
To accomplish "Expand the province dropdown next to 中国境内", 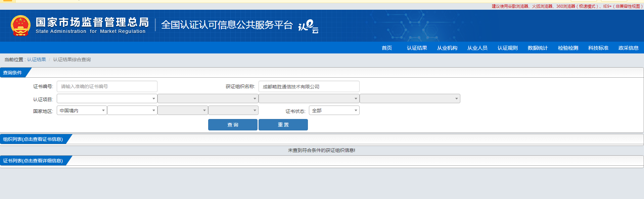I will coord(132,110).
